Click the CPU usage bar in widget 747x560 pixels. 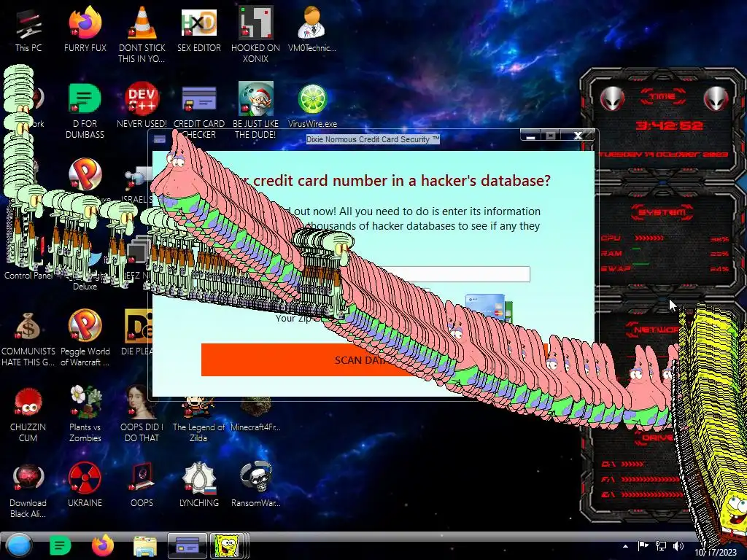coord(649,238)
